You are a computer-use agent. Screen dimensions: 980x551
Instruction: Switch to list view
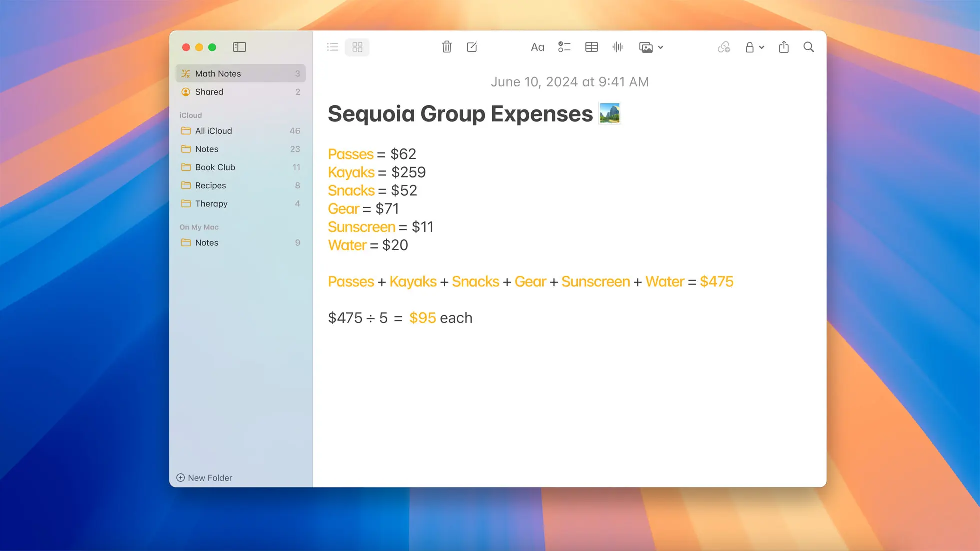(332, 47)
